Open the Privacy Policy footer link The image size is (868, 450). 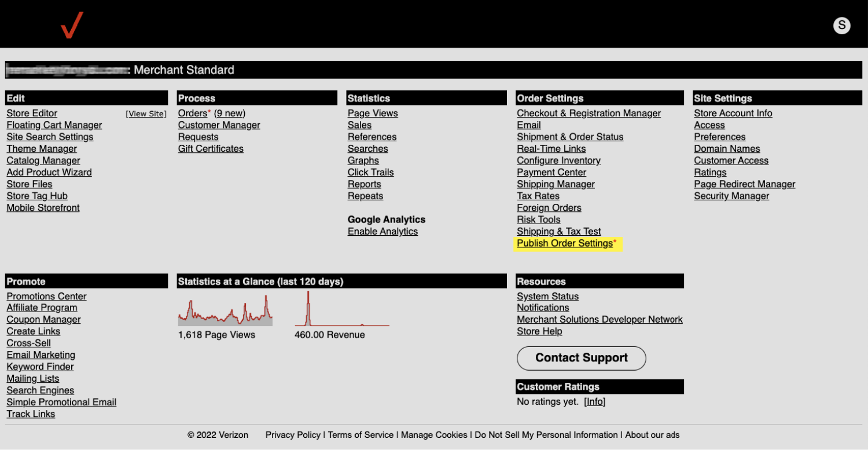(x=293, y=435)
